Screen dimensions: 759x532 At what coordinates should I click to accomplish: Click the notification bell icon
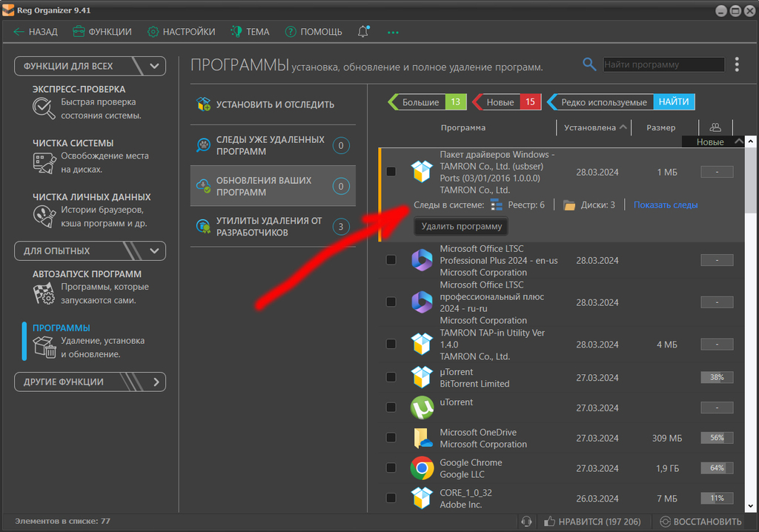[x=363, y=31]
